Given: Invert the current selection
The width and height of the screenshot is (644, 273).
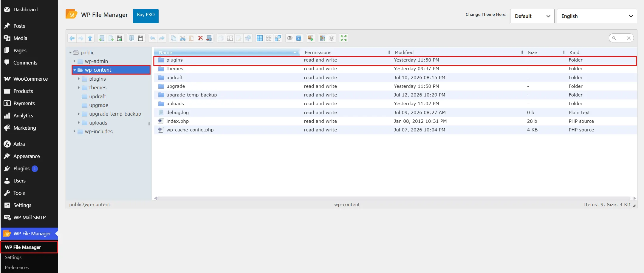Looking at the screenshot, I should click(278, 38).
